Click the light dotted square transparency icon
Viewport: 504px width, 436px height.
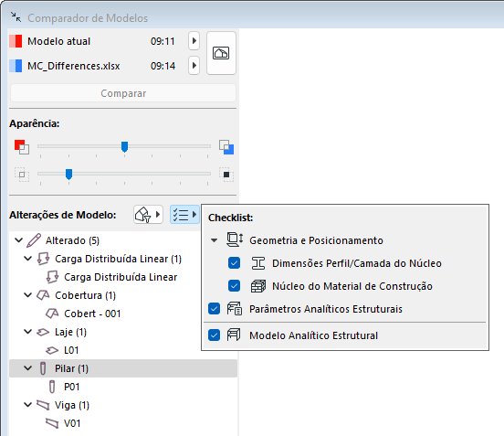tap(22, 175)
